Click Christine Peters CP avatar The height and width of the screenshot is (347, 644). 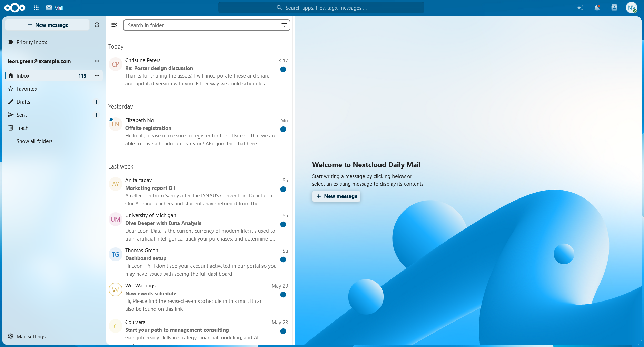[x=116, y=64]
